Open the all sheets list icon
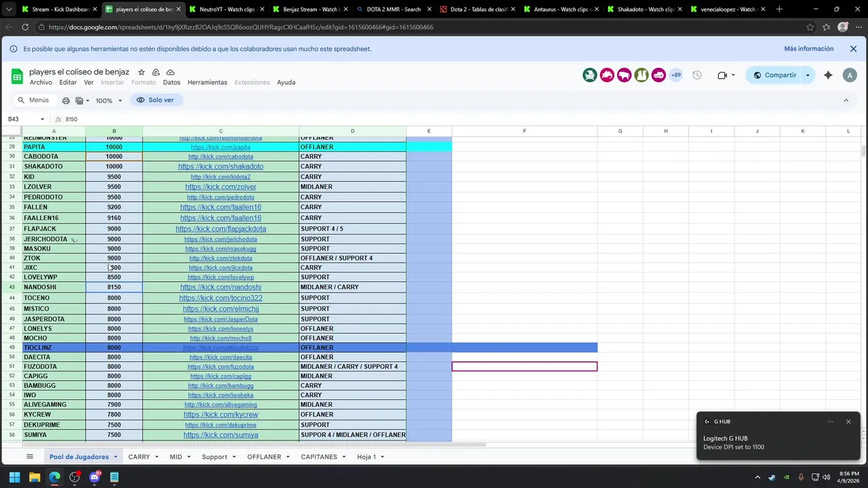 29,457
